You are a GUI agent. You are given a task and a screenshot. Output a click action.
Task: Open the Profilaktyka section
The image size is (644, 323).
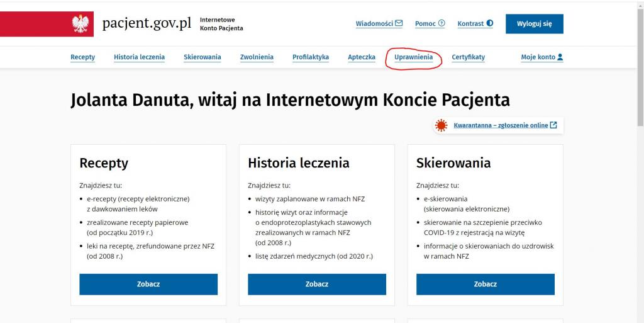click(311, 57)
